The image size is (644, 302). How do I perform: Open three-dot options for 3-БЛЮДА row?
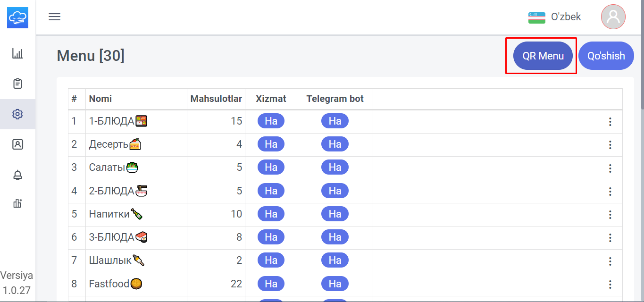point(610,238)
